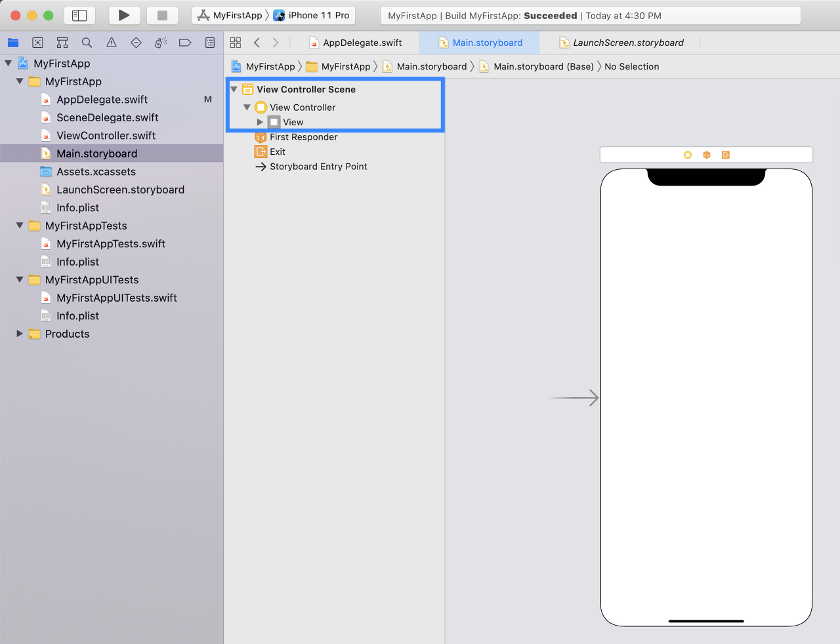Viewport: 840px width, 644px height.
Task: Switch to the Debug navigator
Action: click(161, 43)
